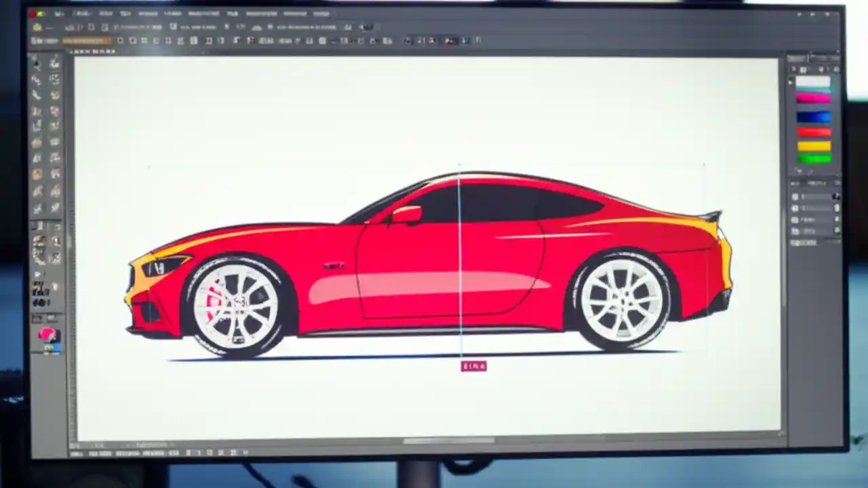This screenshot has width=868, height=488.
Task: Open the File menu in the menu bar
Action: 60,13
